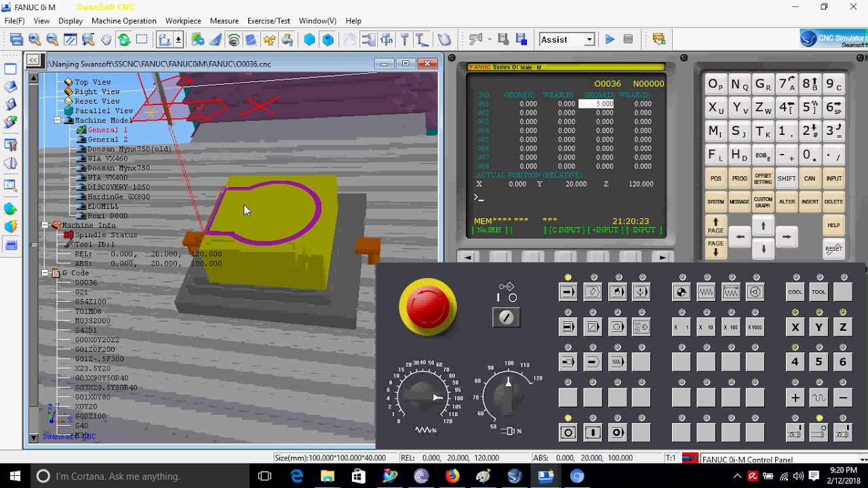
Task: Select Doosan Mynx750 machine in tree
Action: 119,168
